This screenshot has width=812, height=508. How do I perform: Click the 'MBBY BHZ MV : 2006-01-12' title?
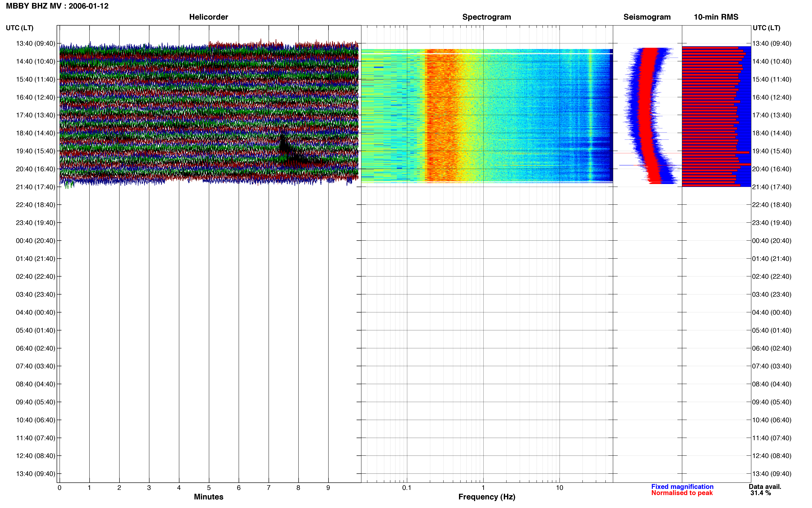pyautogui.click(x=57, y=6)
